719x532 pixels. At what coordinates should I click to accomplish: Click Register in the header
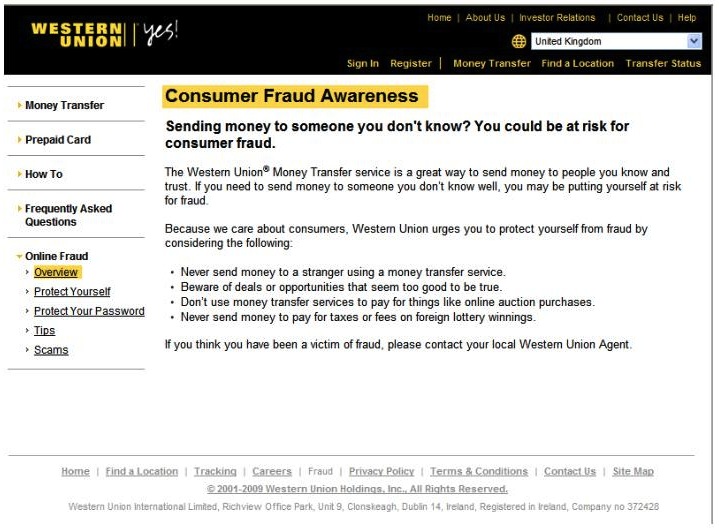pyautogui.click(x=411, y=63)
